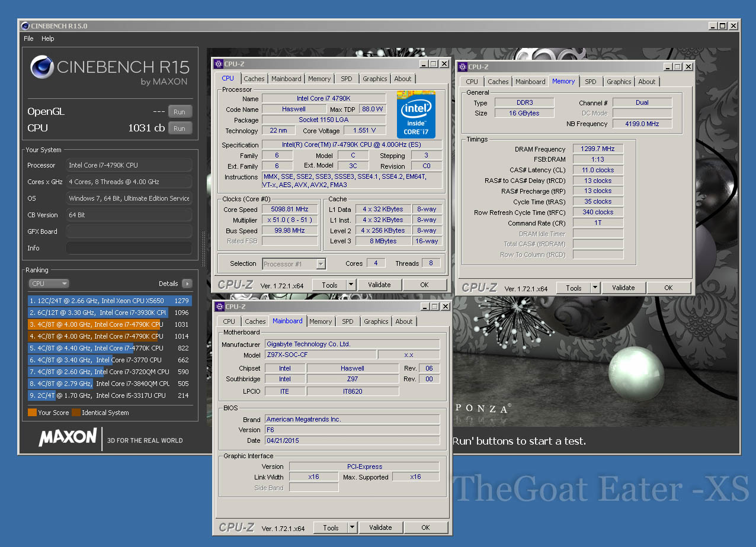Open Caches tab in CPU-Z CPU window

pyautogui.click(x=254, y=79)
